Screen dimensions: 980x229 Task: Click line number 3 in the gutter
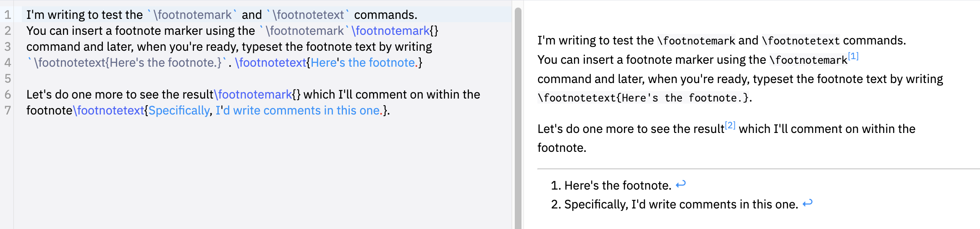click(8, 47)
